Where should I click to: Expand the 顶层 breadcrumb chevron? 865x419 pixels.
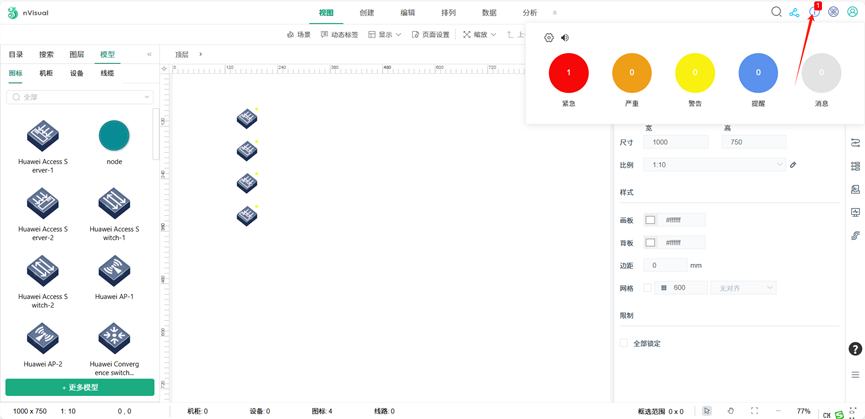click(x=201, y=54)
